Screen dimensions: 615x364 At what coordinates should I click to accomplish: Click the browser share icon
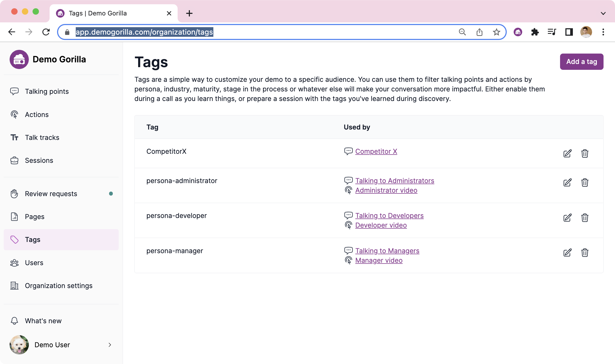(x=480, y=32)
